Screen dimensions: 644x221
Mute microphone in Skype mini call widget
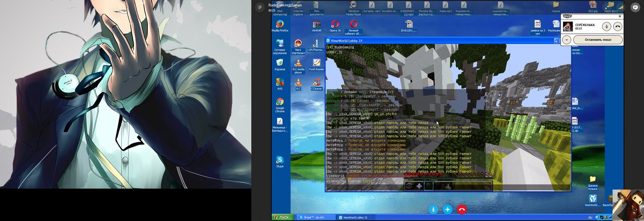pyautogui.click(x=607, y=27)
